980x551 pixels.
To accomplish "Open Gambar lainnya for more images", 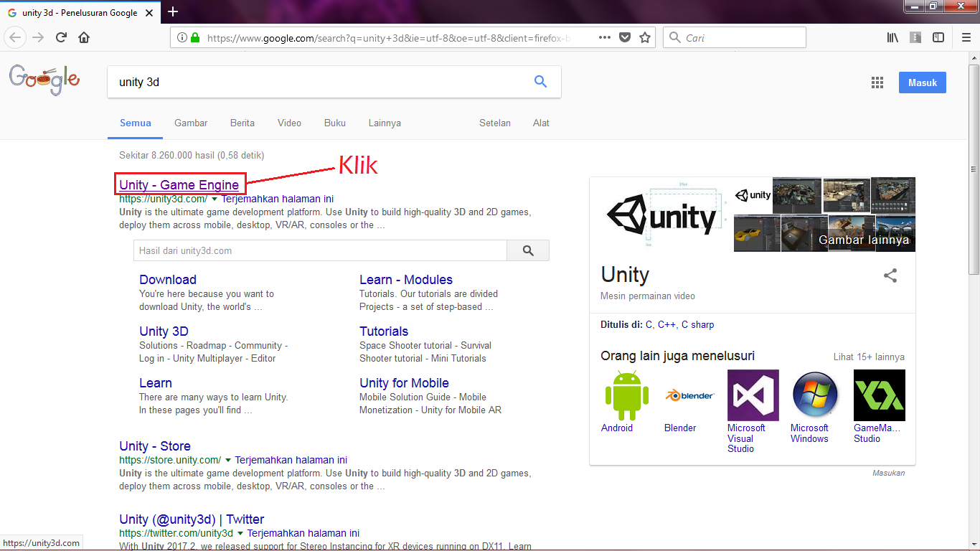I will [x=864, y=240].
